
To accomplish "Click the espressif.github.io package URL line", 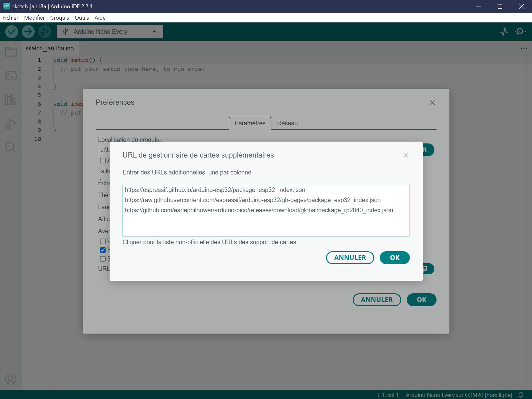I will click(215, 190).
